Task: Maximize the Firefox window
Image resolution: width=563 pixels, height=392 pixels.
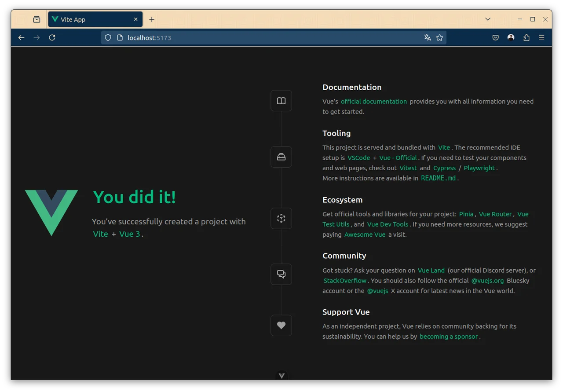Action: (533, 19)
